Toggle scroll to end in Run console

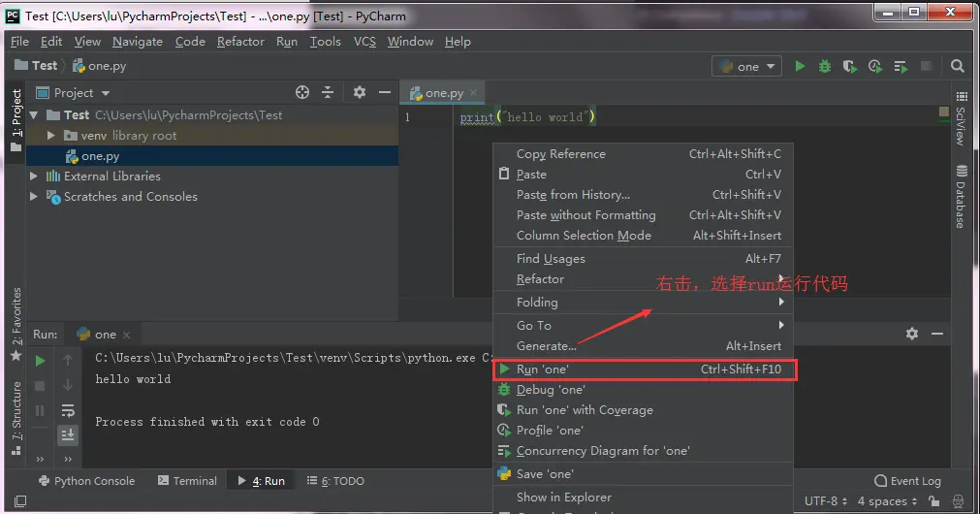pyautogui.click(x=68, y=434)
